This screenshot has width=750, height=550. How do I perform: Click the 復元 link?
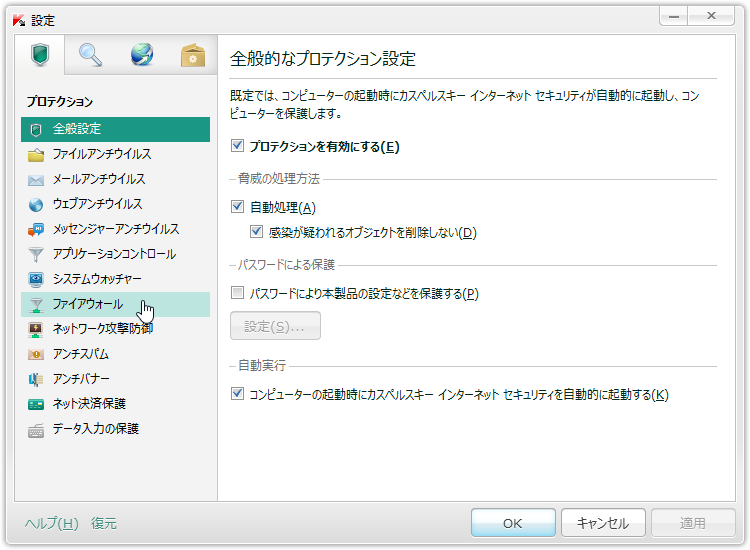[104, 524]
